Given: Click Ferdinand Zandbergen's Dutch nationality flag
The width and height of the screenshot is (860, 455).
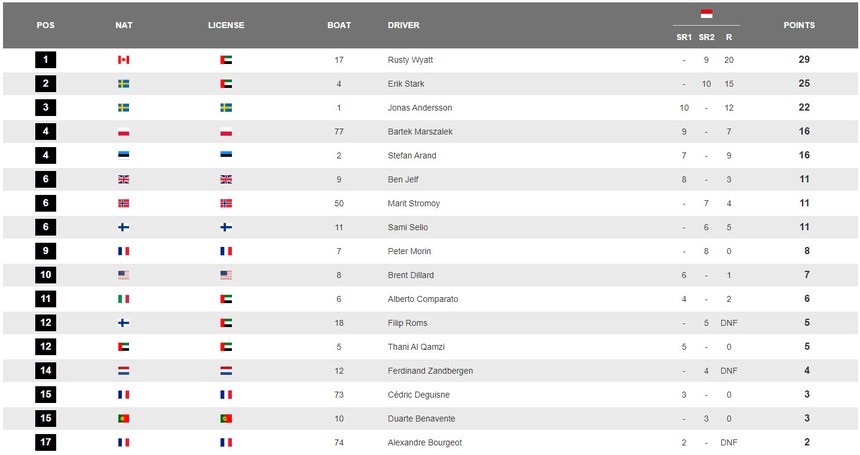Looking at the screenshot, I should tap(124, 370).
